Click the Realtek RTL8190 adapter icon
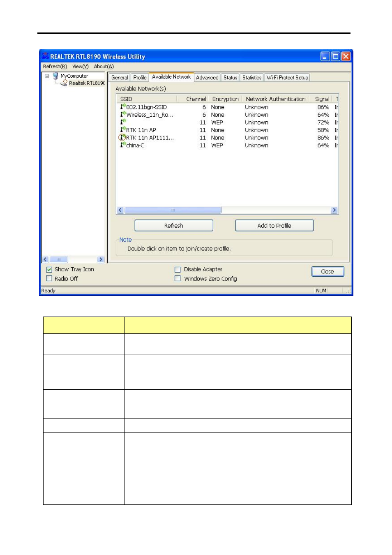392x555 pixels. coord(64,83)
